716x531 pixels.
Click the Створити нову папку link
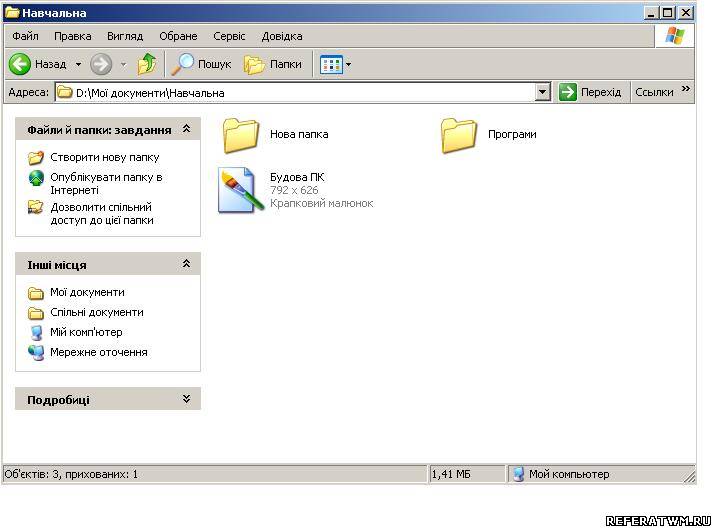pos(105,158)
